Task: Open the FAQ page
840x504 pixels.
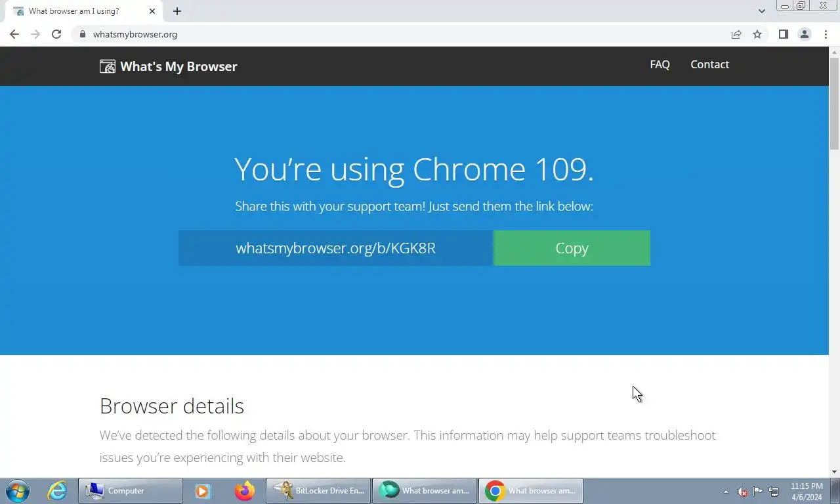Action: [x=660, y=64]
